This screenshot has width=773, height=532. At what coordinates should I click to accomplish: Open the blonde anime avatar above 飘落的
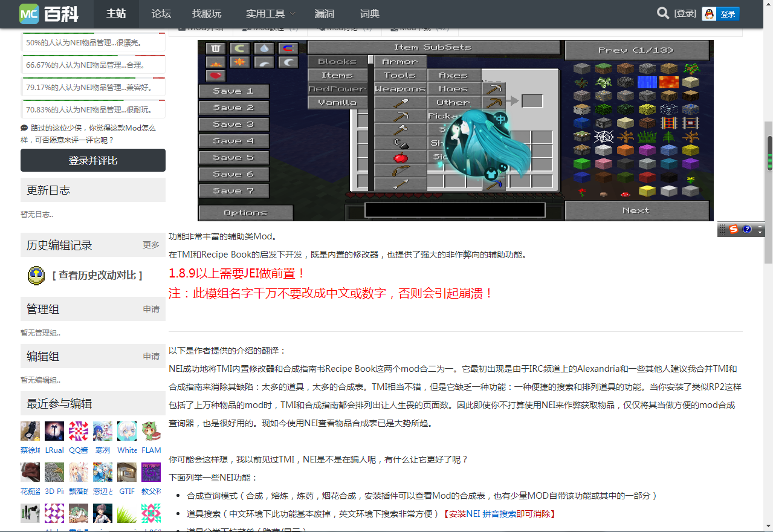point(79,472)
